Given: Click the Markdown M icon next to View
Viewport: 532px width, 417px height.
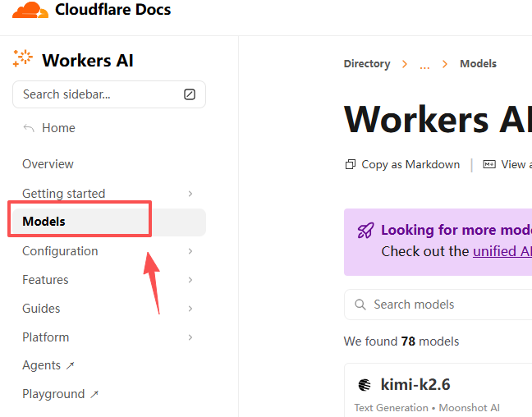Looking at the screenshot, I should coord(489,164).
